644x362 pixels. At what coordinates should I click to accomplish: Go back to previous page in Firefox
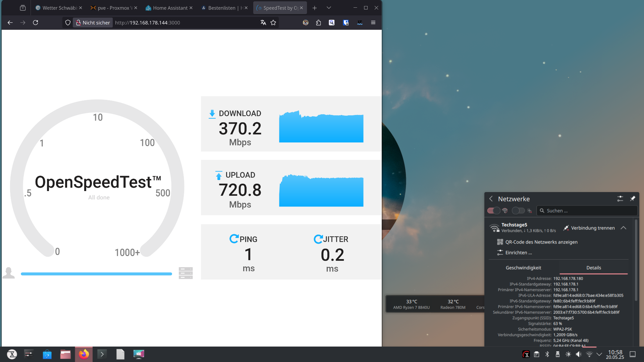[x=10, y=22]
